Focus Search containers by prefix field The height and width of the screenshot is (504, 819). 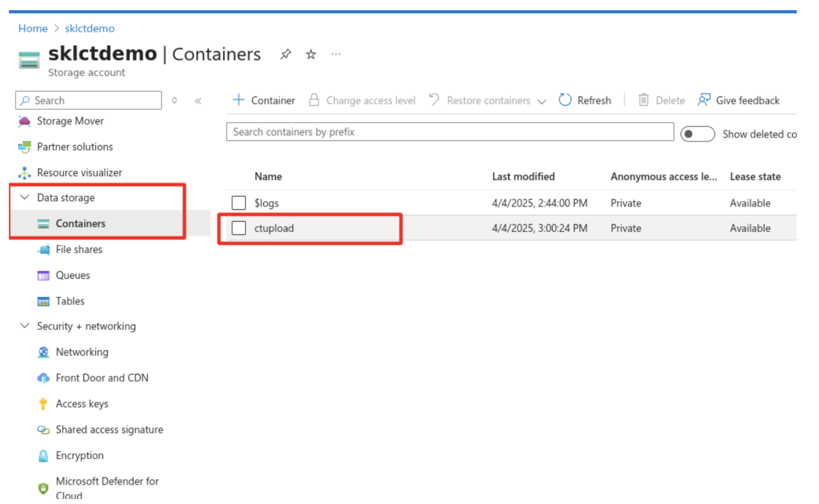(x=450, y=132)
